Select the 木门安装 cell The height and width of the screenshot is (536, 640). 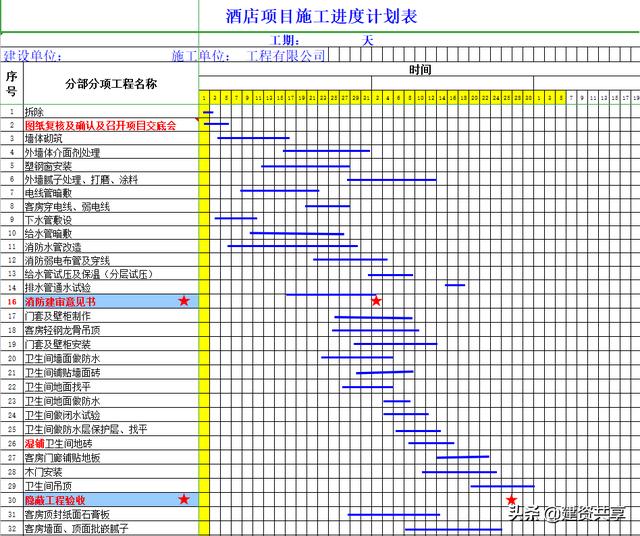coord(111,472)
